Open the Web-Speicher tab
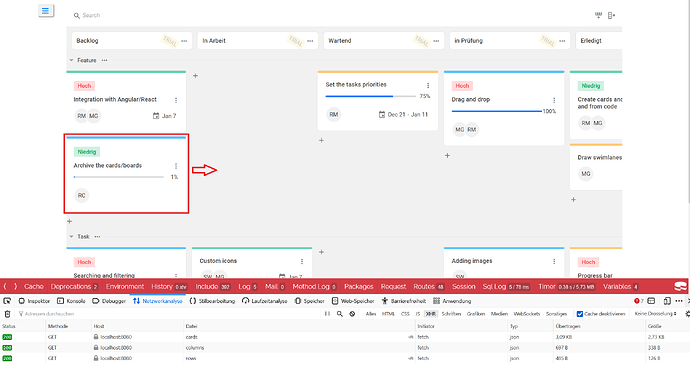690x365 pixels. [352, 301]
